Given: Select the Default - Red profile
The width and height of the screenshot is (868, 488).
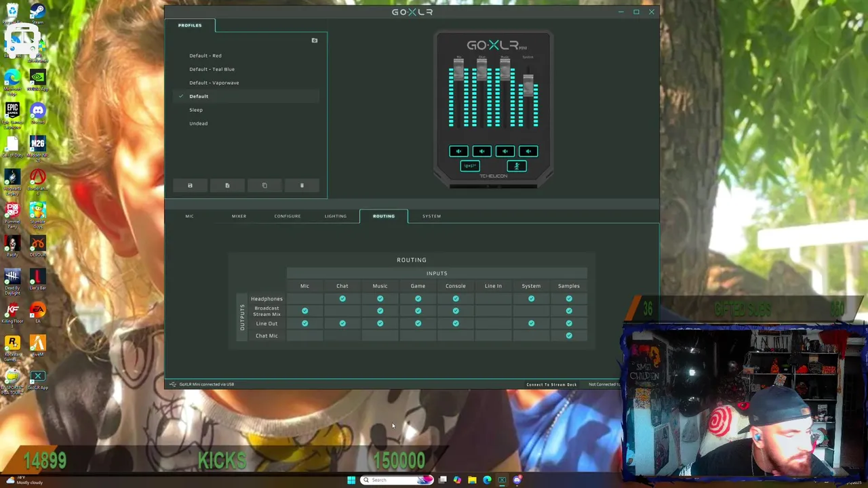Looking at the screenshot, I should (x=205, y=56).
